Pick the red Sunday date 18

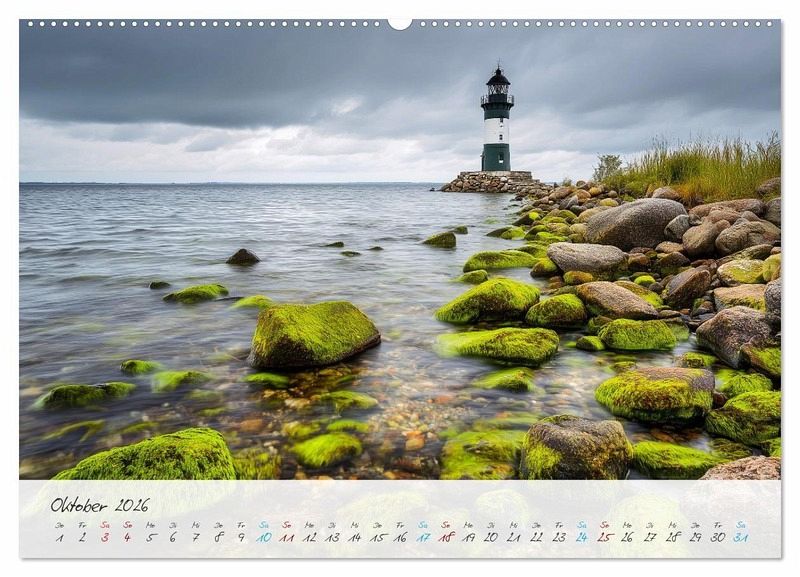(445, 537)
